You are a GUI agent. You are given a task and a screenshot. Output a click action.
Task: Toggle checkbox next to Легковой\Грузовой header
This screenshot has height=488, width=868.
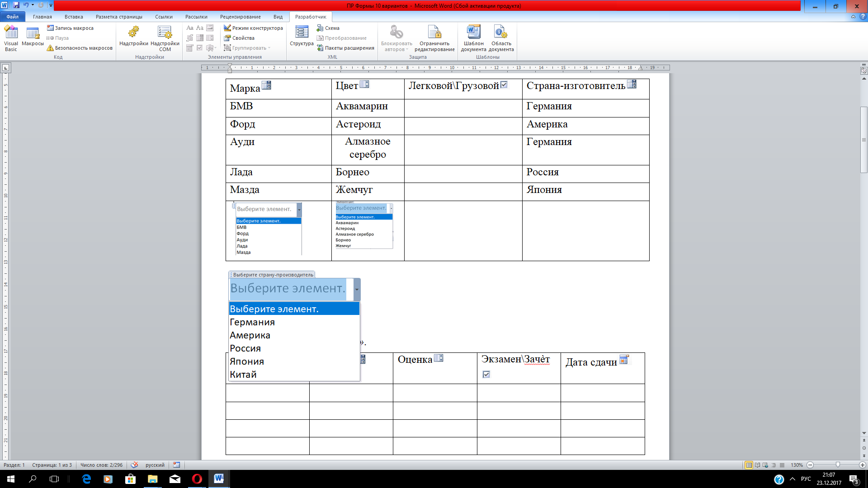pos(504,84)
